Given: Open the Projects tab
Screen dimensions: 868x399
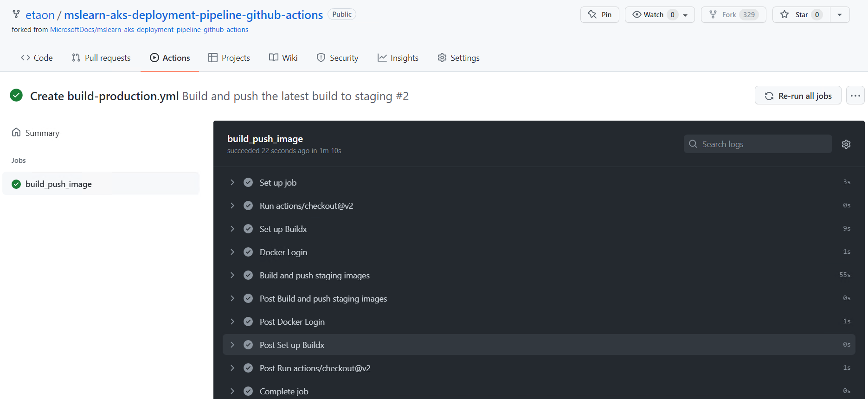Looking at the screenshot, I should click(229, 58).
